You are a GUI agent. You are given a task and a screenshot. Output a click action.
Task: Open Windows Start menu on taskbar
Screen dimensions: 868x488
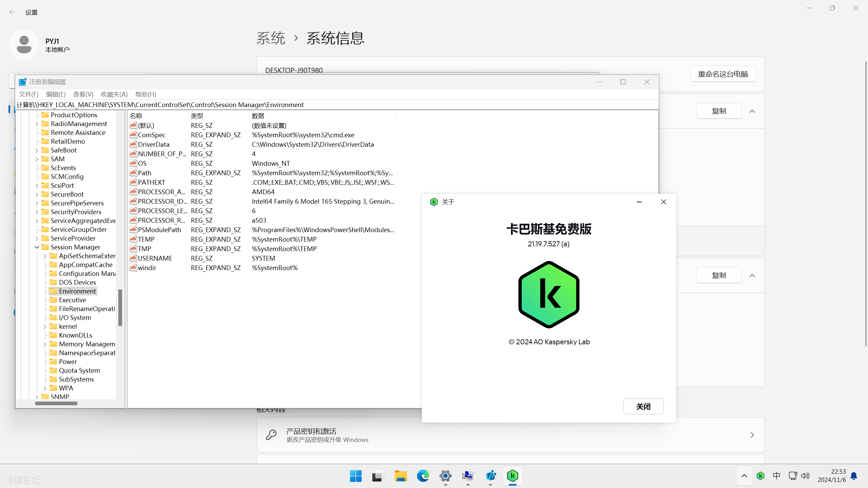coord(356,476)
